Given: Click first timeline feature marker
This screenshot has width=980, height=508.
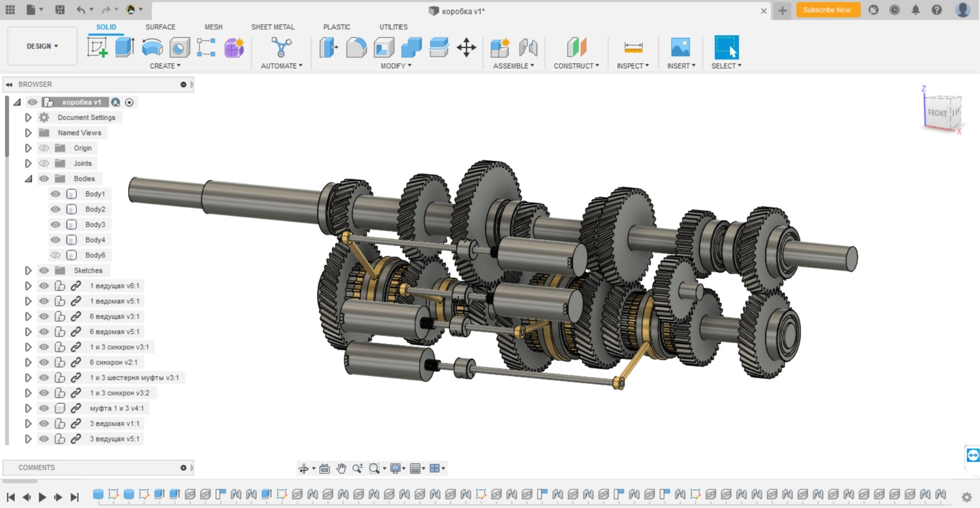Looking at the screenshot, I should point(98,494).
